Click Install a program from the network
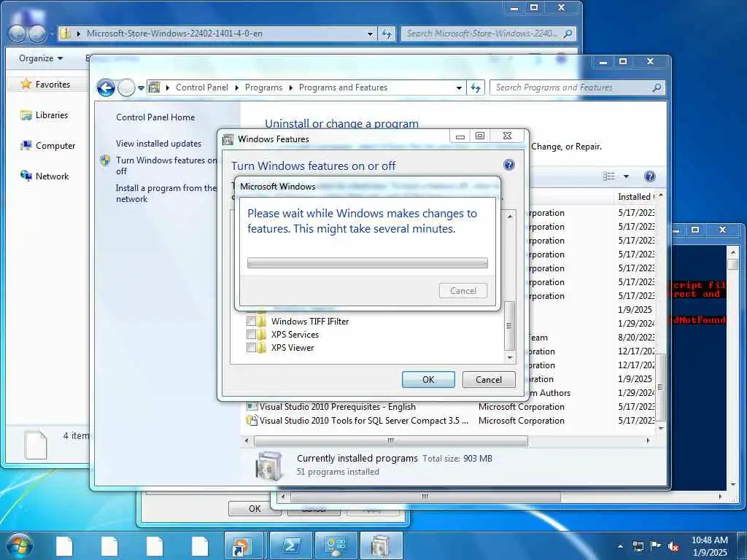This screenshot has width=747, height=560. tap(166, 193)
